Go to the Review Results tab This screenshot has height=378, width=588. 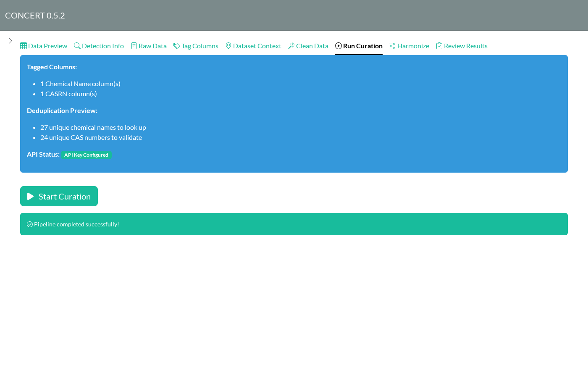click(x=462, y=46)
